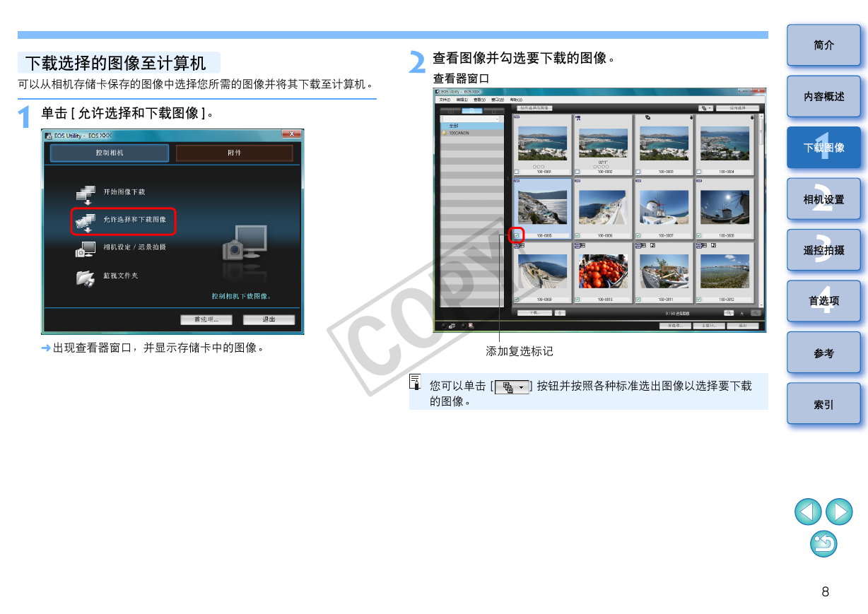Open the image selection criteria dropdown in viewer toolbar

click(x=705, y=108)
